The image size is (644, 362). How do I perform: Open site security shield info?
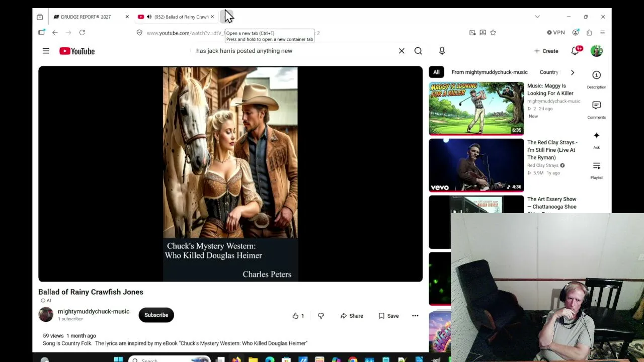[x=139, y=33]
